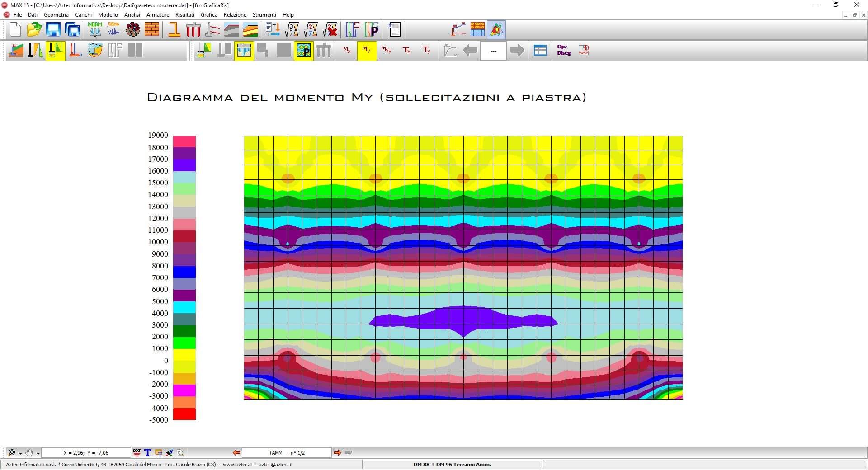
Task: Click the brick wall materials icon
Action: pos(152,30)
